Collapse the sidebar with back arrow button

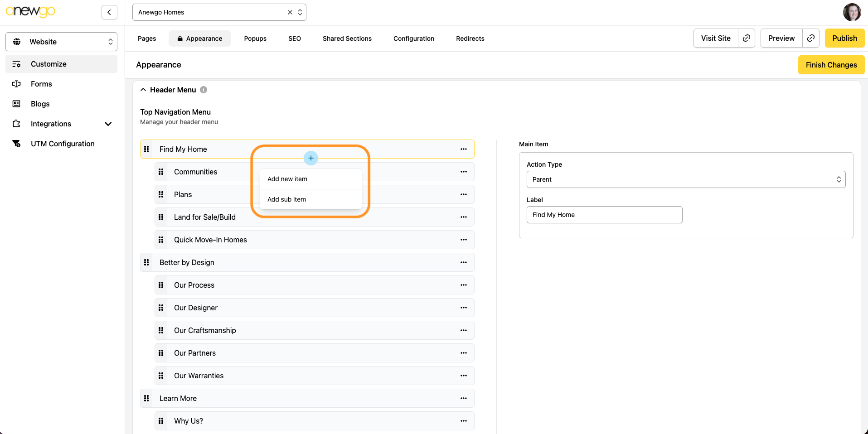coord(109,12)
